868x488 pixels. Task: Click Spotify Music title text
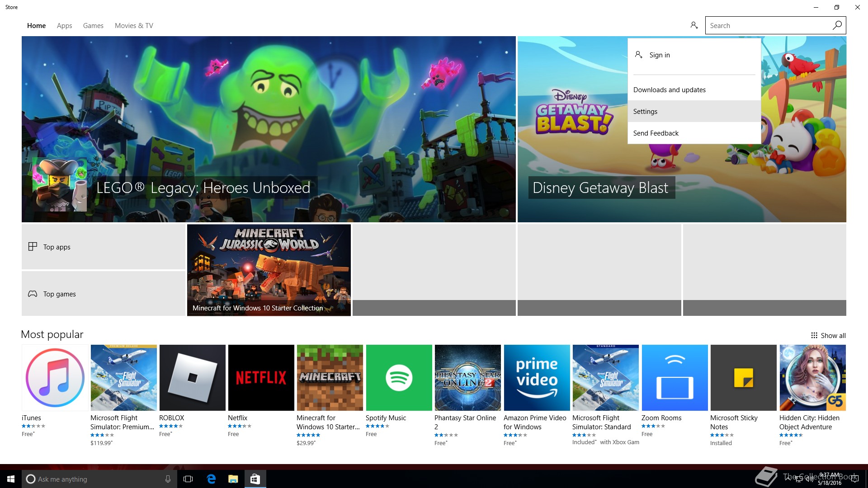[x=386, y=418]
